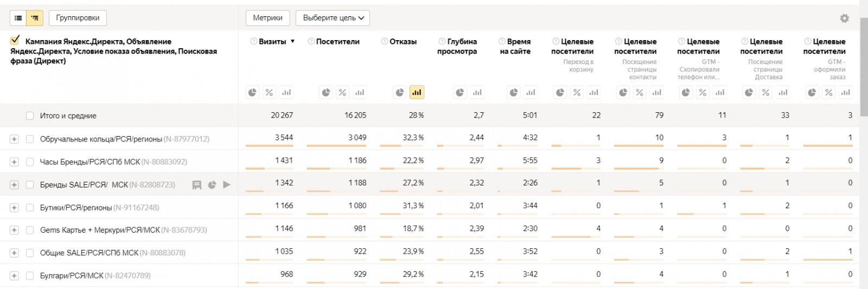This screenshot has width=868, height=289.
Task: Sort by the Посетители column header
Action: [337, 42]
